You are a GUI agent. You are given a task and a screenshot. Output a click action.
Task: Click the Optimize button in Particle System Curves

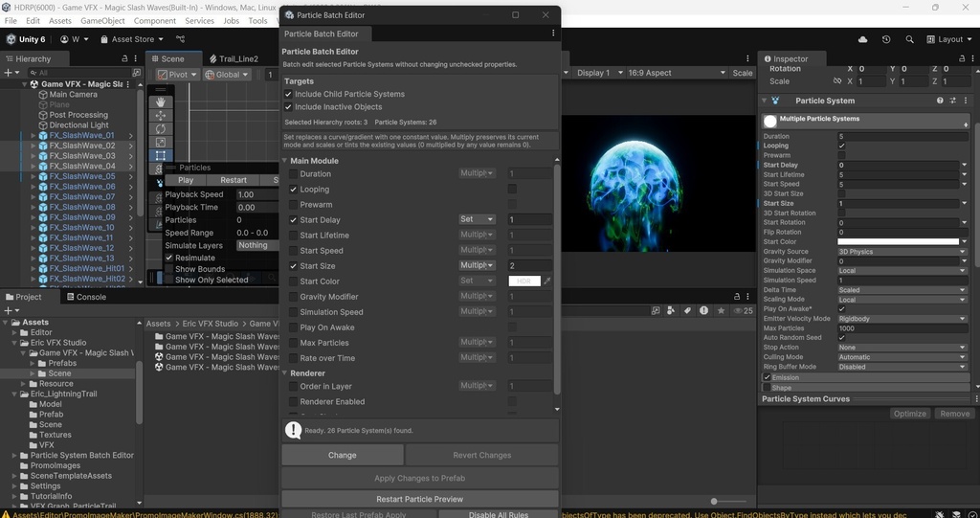[x=910, y=414]
